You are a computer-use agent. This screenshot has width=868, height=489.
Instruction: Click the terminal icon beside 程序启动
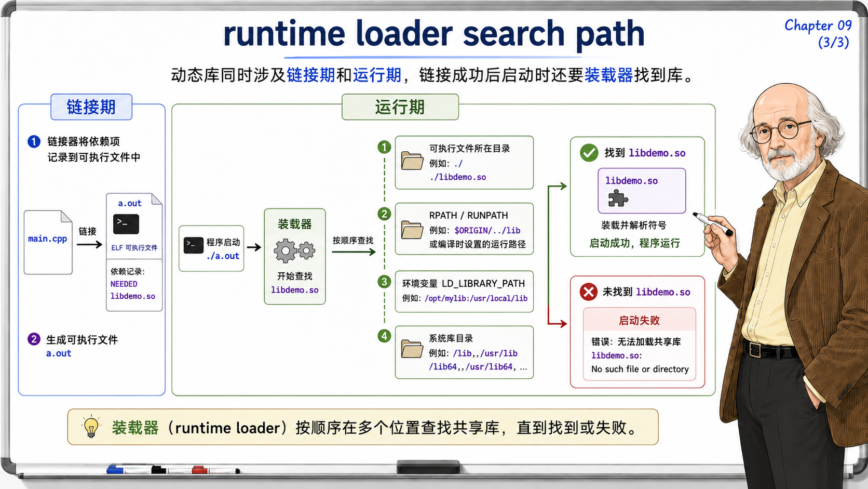coord(193,245)
